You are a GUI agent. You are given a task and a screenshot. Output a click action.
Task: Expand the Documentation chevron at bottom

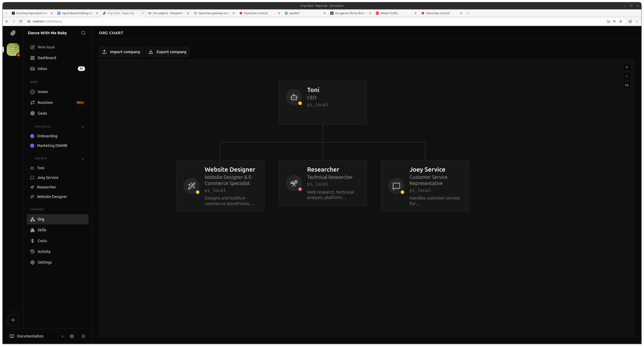(x=62, y=336)
